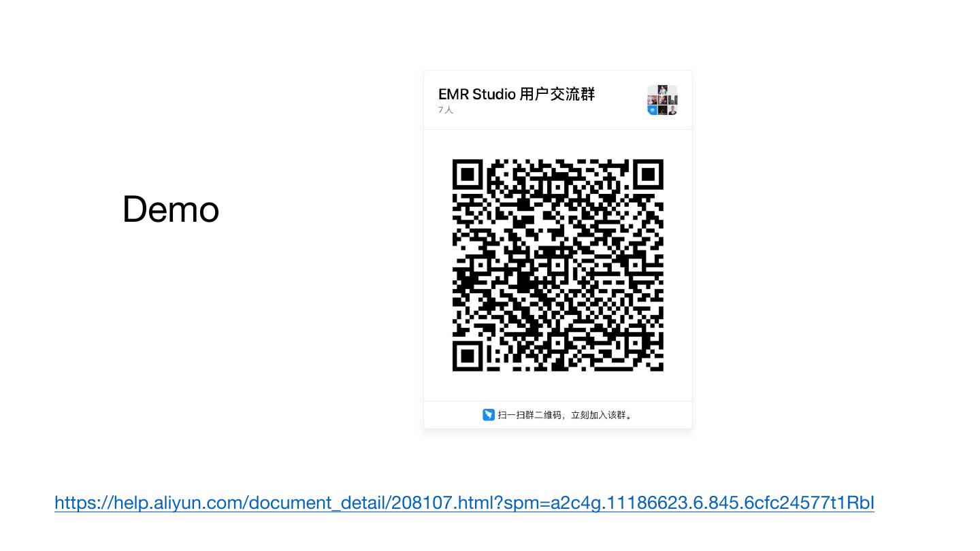Click the center of the QR code
The width and height of the screenshot is (980, 551).
[558, 265]
